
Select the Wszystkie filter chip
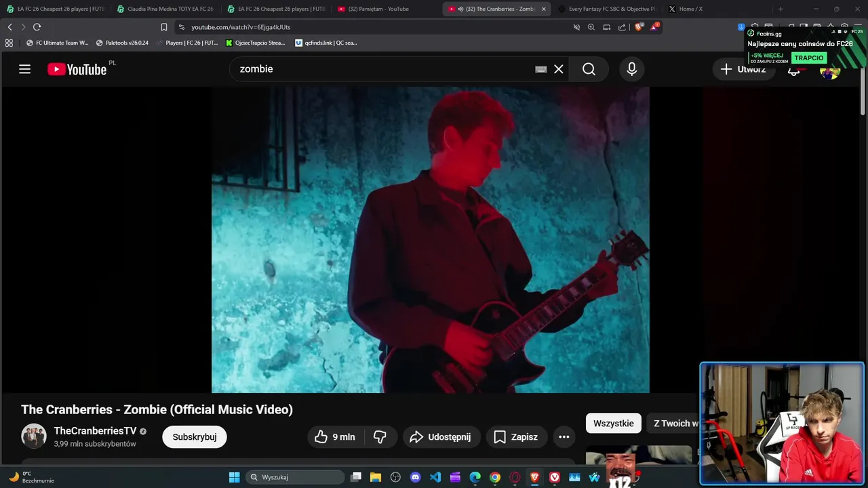(x=614, y=424)
